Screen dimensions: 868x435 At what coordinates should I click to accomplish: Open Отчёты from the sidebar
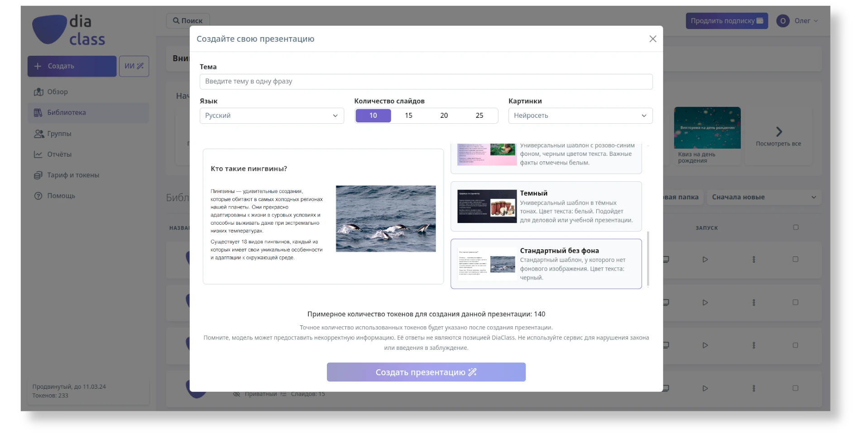tap(59, 155)
